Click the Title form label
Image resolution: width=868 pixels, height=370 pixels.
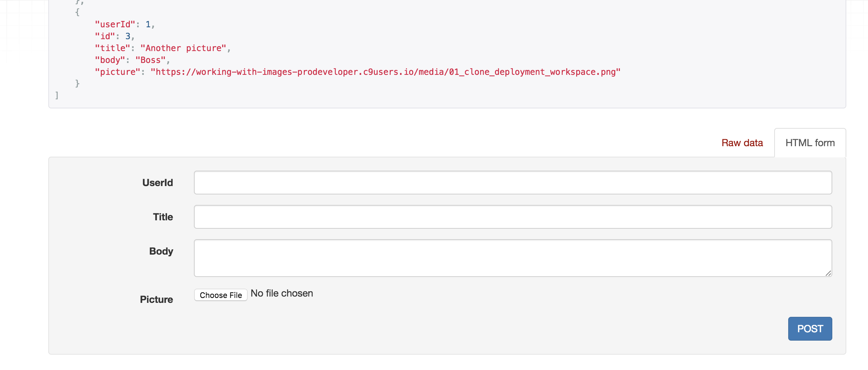(x=163, y=217)
